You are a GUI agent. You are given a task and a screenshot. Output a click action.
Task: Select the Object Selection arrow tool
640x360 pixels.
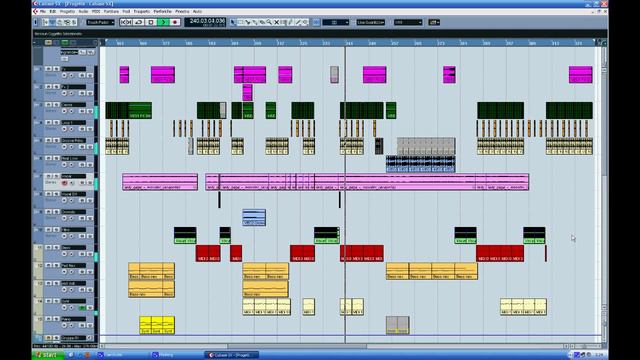pos(233,22)
